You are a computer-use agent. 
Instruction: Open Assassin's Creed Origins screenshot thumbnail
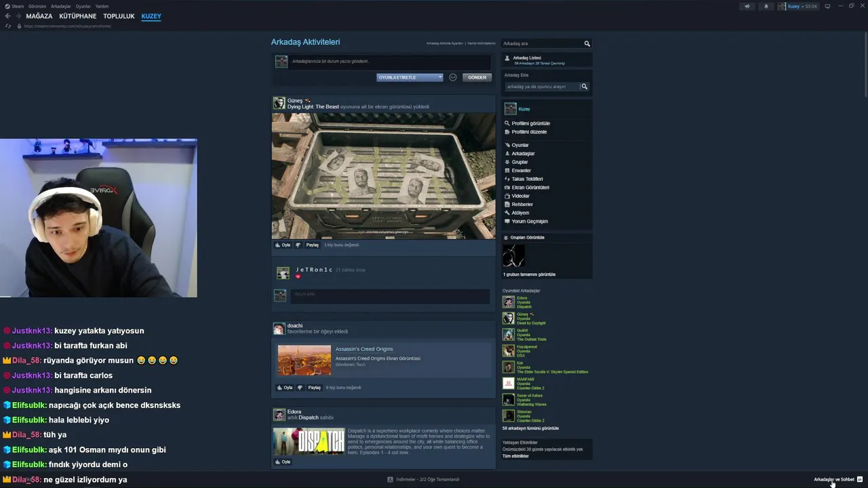(304, 360)
